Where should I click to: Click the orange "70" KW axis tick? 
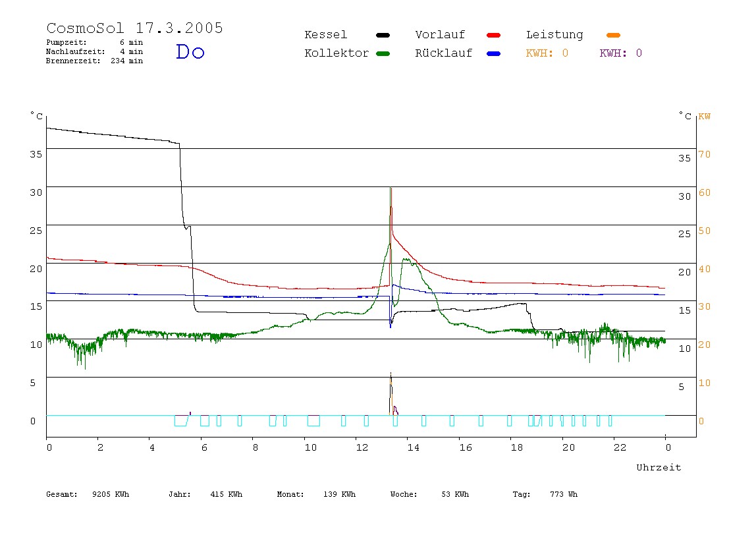(x=705, y=154)
